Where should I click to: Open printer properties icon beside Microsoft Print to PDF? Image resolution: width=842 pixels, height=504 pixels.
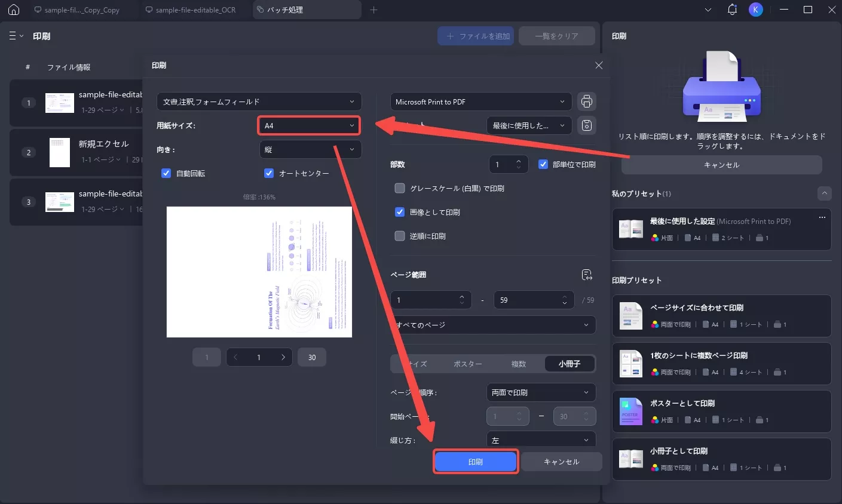(x=587, y=102)
